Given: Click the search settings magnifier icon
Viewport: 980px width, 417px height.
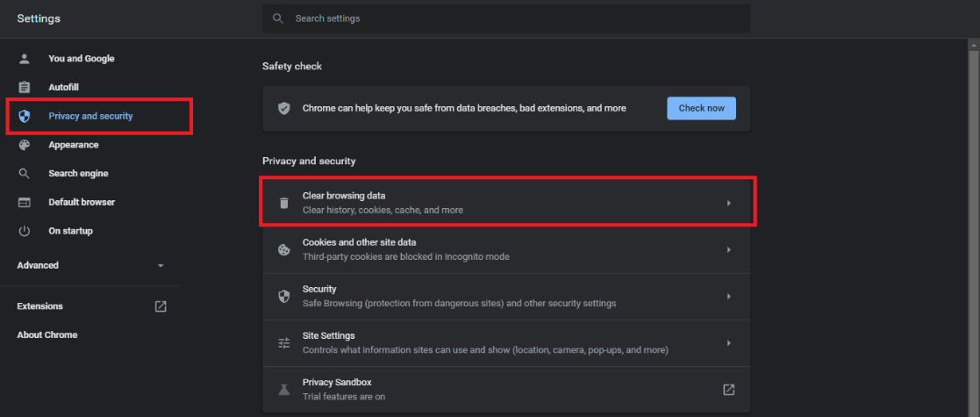Looking at the screenshot, I should (278, 18).
